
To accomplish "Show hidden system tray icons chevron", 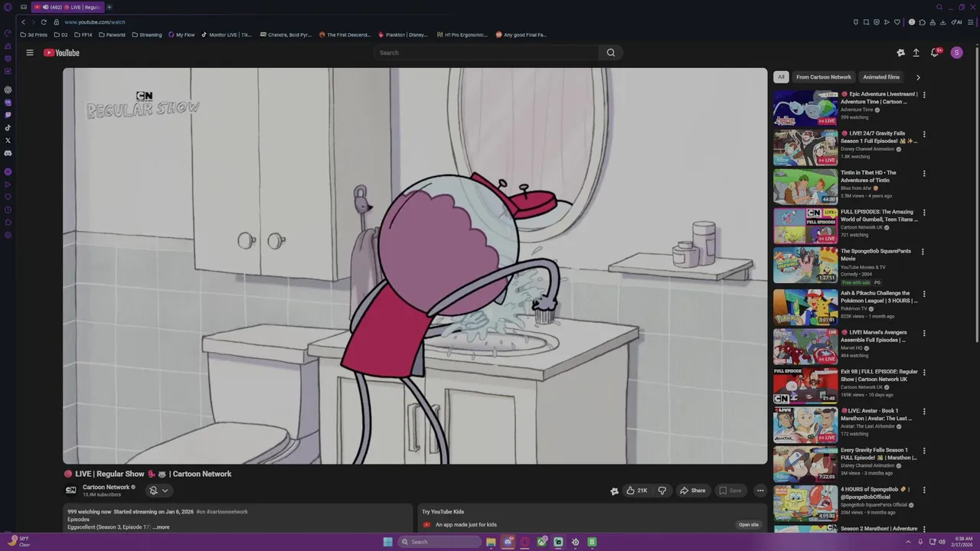I will (908, 542).
